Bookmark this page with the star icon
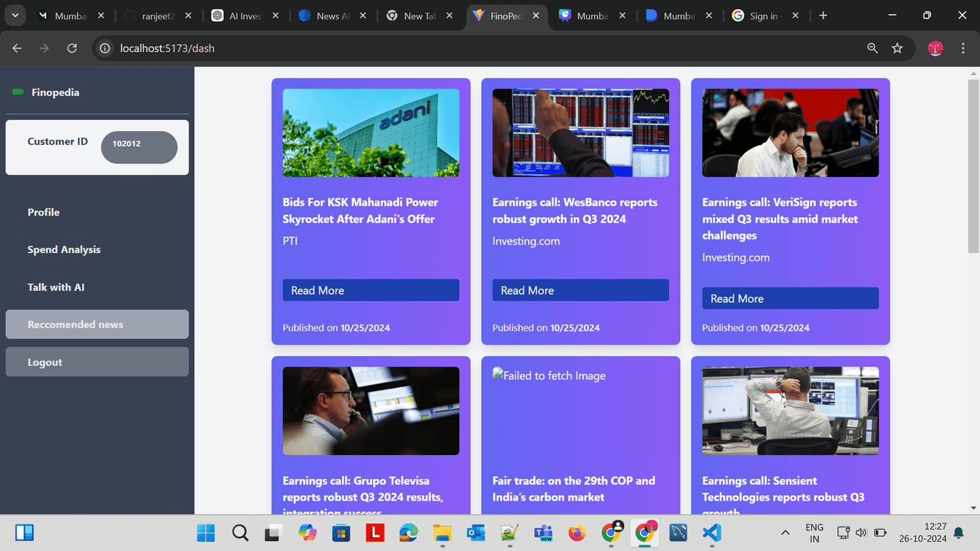980x551 pixels. pos(897,48)
